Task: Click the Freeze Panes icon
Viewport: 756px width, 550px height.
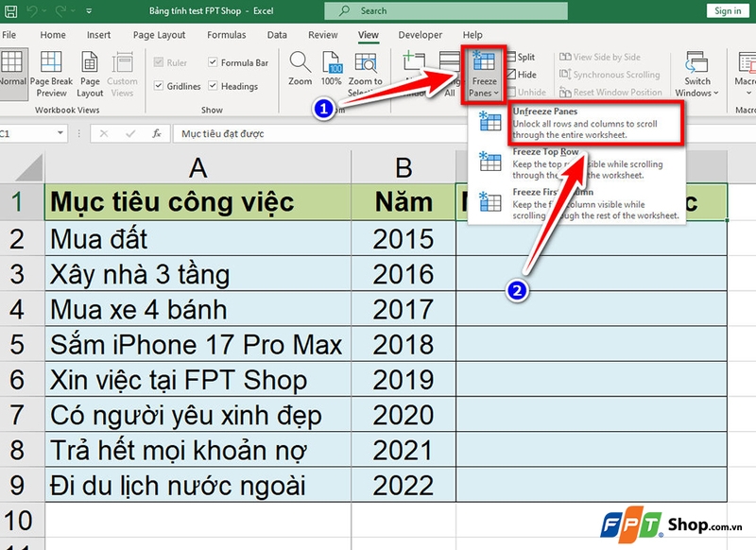Action: (x=484, y=59)
